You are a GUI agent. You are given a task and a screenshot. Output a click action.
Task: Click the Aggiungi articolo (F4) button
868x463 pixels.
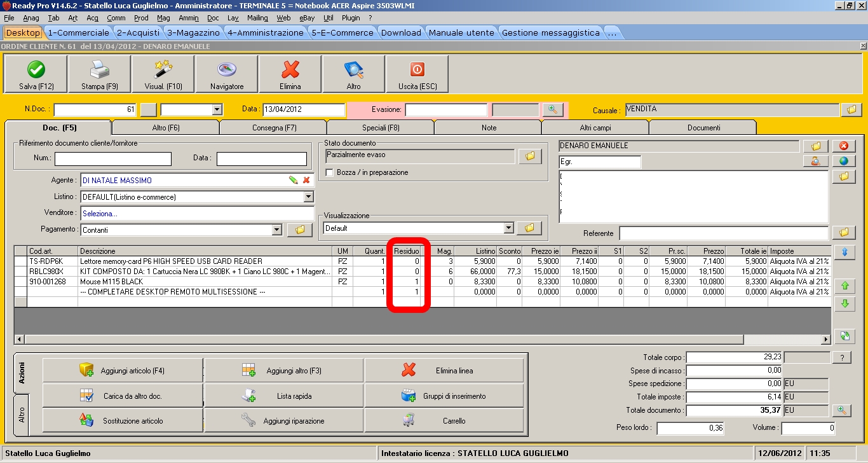coord(123,370)
